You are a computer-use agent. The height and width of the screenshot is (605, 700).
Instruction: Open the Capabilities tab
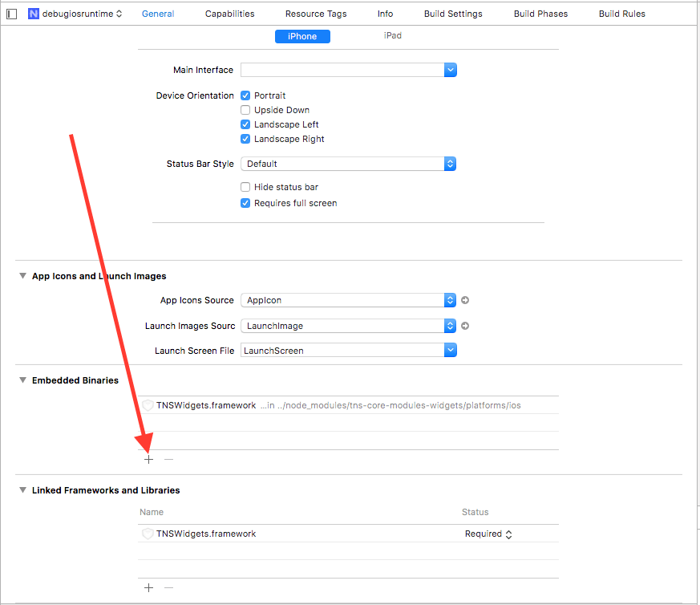(229, 14)
